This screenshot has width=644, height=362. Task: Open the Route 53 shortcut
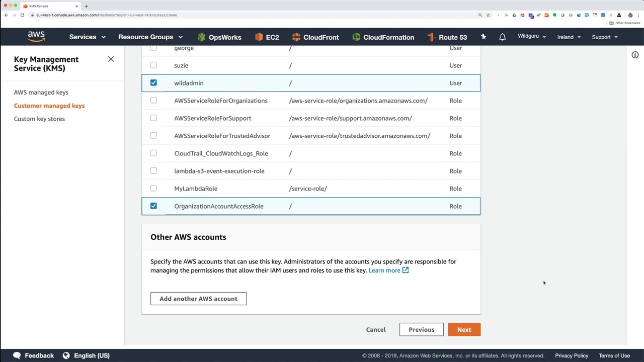447,37
